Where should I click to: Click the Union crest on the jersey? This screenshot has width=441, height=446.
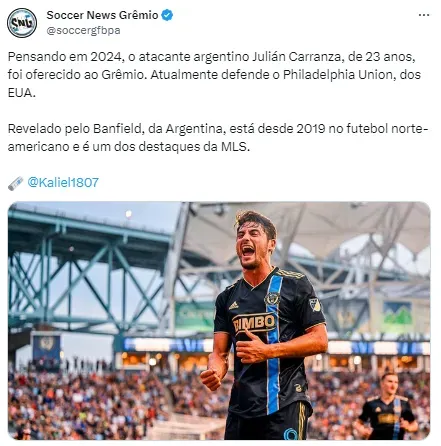pyautogui.click(x=272, y=299)
